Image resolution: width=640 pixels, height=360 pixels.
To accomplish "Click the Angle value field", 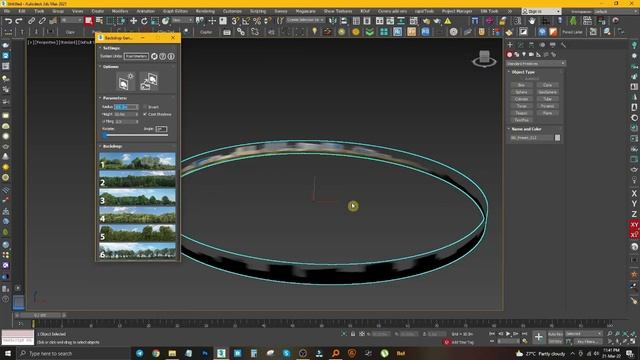I will (x=161, y=129).
